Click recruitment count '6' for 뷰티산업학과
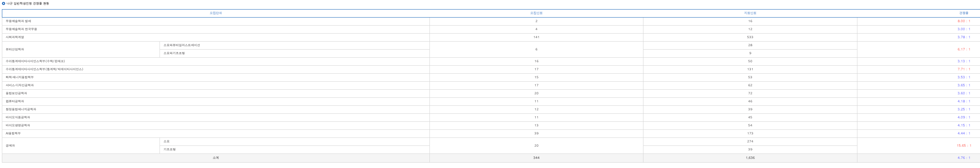 pyautogui.click(x=536, y=49)
